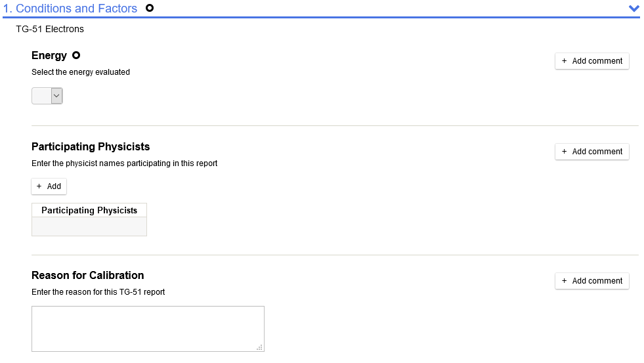Collapse section using the blue chevron arrow
Viewport: 644px width, 363px height.
click(x=633, y=9)
